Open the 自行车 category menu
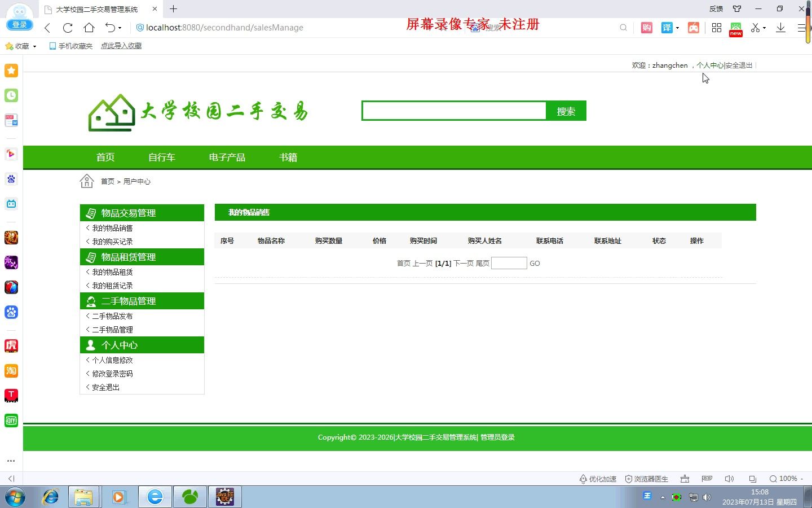The image size is (812, 508). click(x=162, y=157)
